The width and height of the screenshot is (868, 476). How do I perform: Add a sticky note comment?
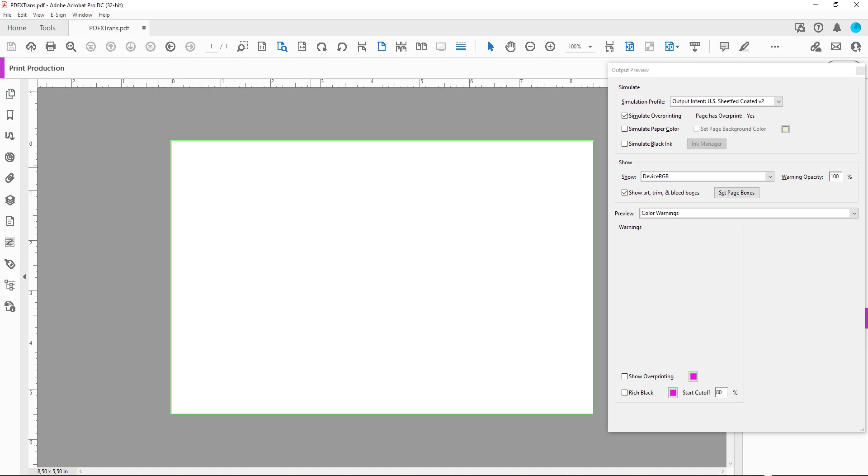pos(724,47)
